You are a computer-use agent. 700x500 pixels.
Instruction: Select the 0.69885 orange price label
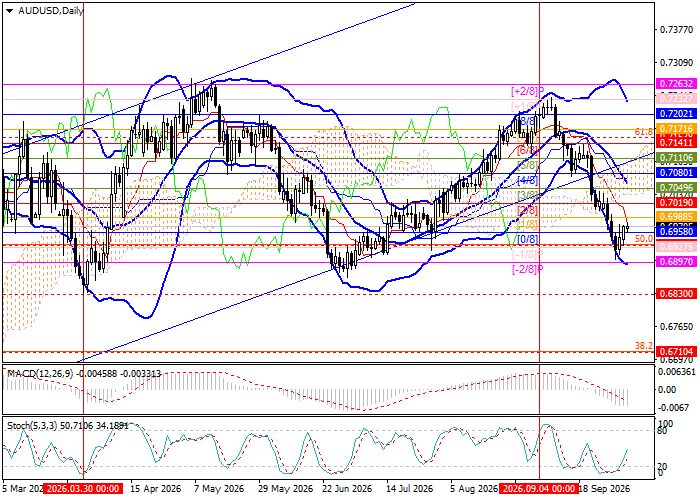pyautogui.click(x=677, y=217)
